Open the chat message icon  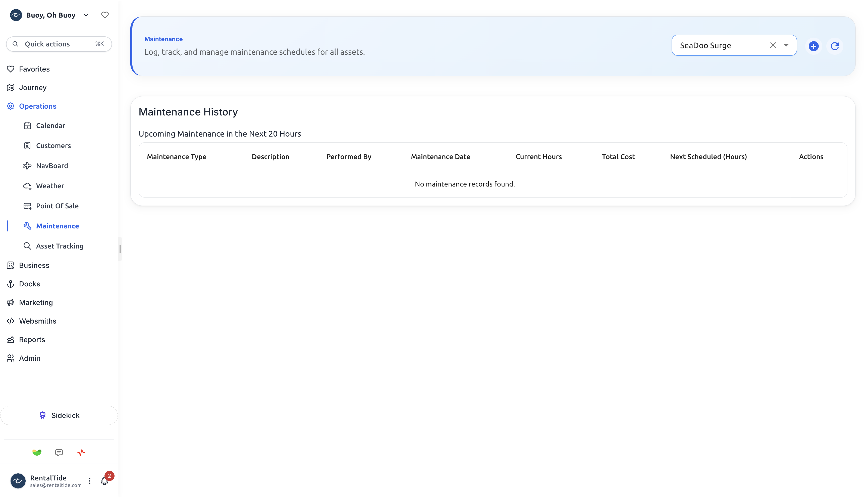coord(59,453)
